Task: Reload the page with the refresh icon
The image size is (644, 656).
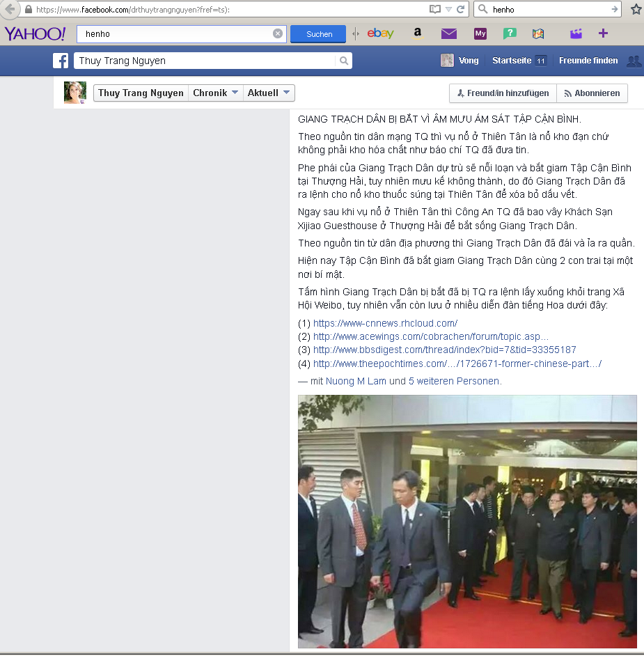Action: [x=460, y=9]
